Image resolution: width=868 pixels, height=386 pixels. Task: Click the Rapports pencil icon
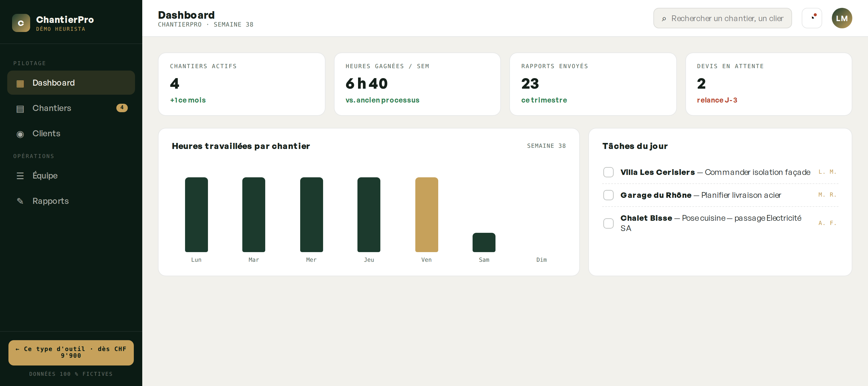point(20,201)
